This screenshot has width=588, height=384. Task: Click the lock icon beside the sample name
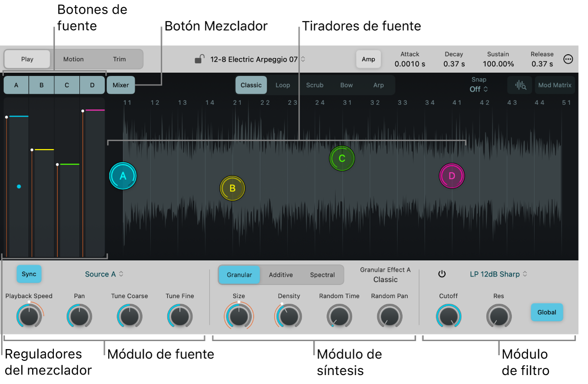200,59
